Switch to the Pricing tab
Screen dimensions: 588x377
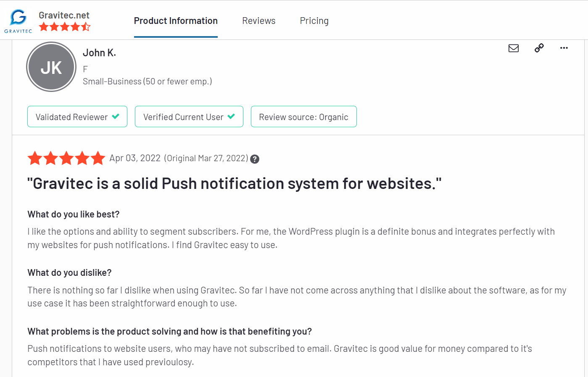(314, 21)
